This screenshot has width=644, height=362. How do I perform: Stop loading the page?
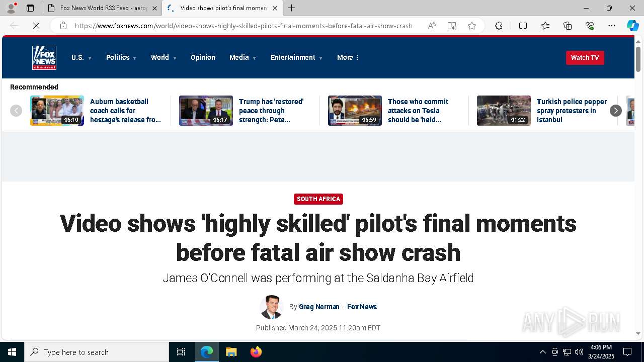36,26
